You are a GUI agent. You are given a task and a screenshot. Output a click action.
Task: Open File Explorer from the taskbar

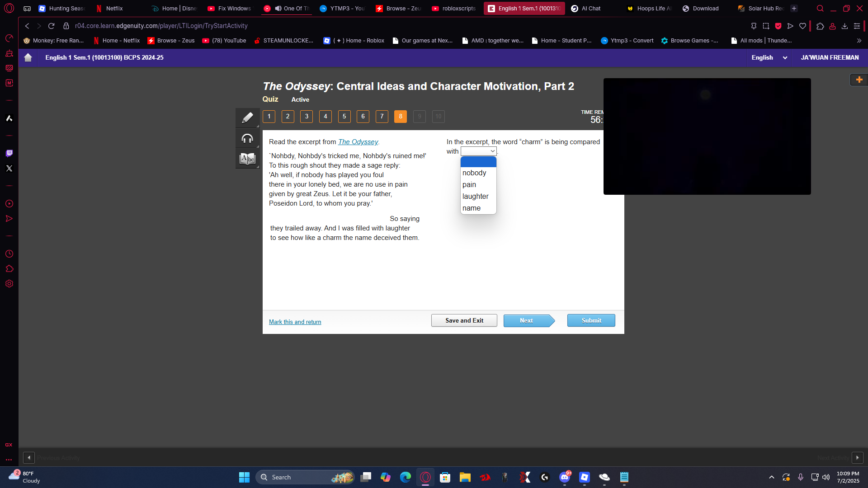click(465, 477)
